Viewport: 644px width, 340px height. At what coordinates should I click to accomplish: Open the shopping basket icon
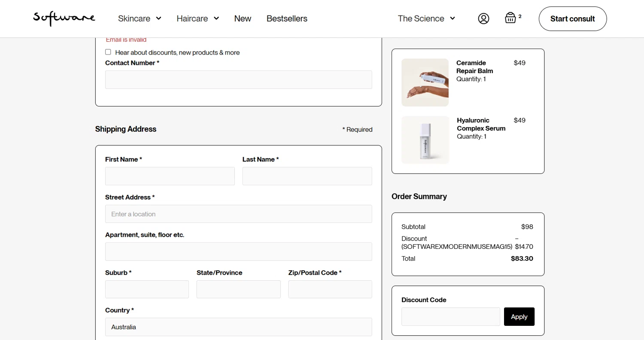(510, 18)
